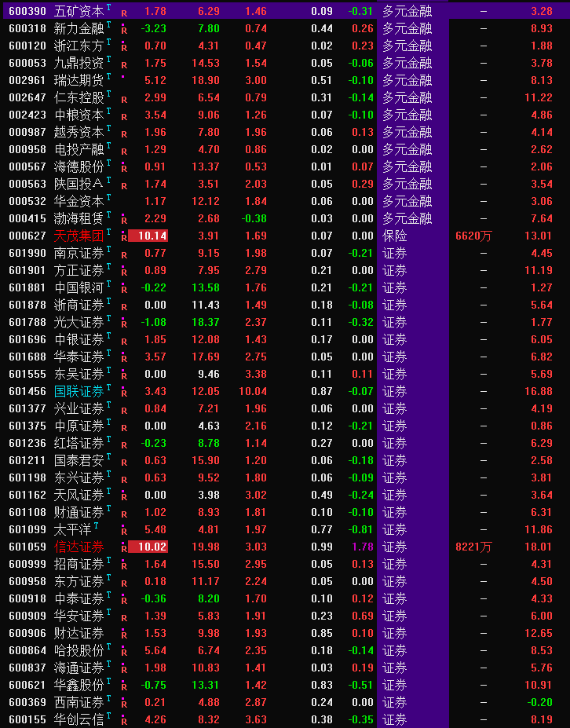This screenshot has height=728, width=570.
Task: Click the highlighted 10.02 change value
Action: click(148, 547)
